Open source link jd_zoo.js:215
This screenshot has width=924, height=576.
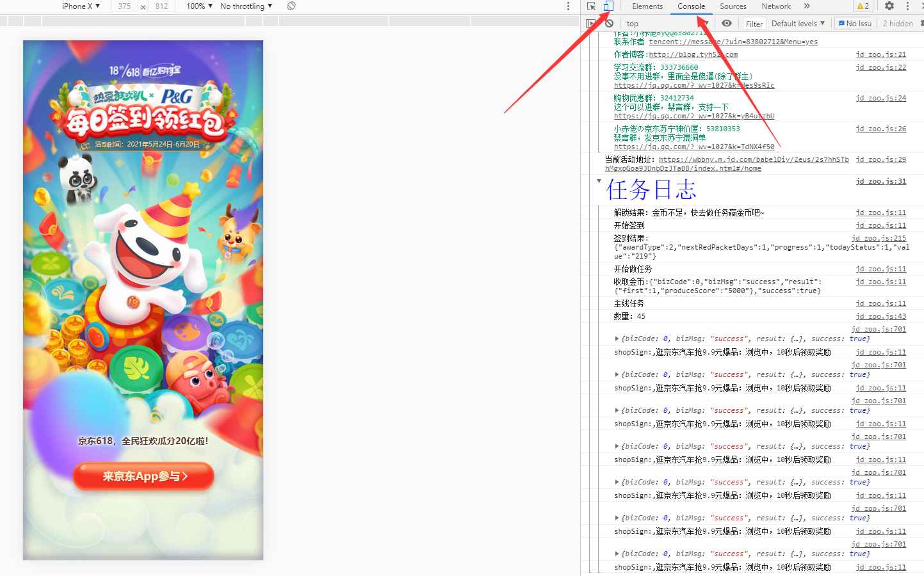pyautogui.click(x=879, y=238)
